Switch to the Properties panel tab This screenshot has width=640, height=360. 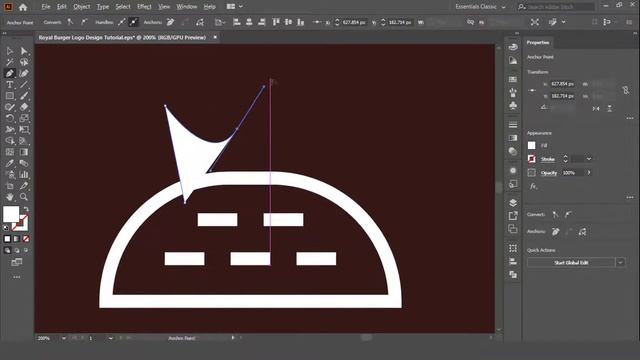coord(538,42)
